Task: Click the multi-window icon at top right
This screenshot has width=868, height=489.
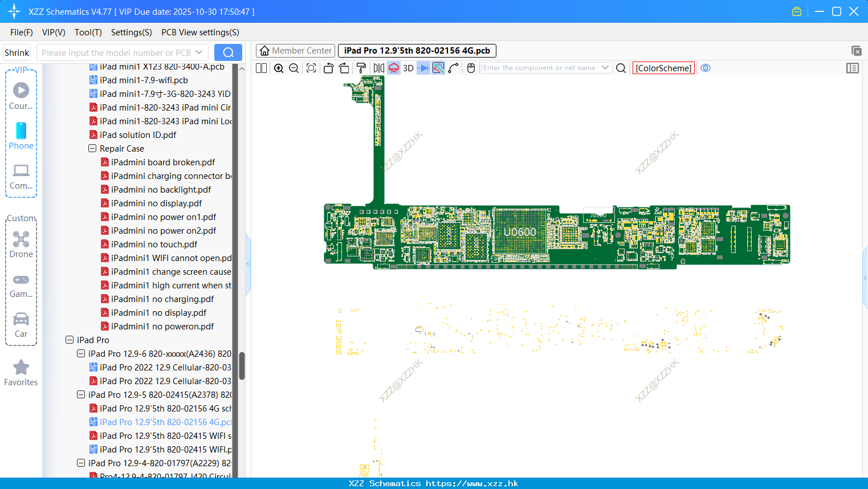Action: [x=856, y=51]
